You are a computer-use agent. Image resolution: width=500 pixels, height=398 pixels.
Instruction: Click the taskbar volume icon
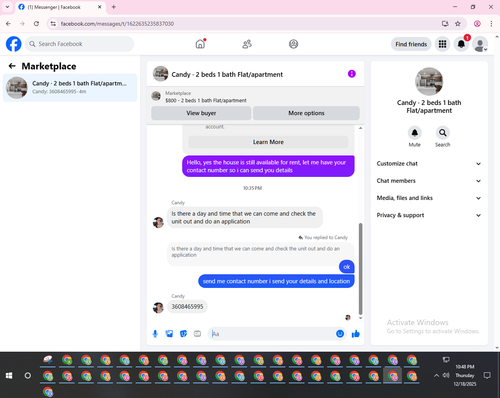point(446,375)
